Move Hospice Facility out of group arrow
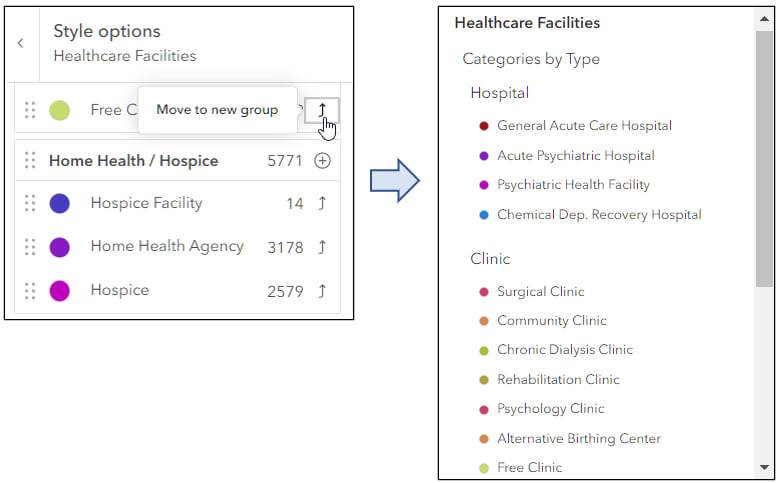Viewport: 779px width, 483px height. 322,204
